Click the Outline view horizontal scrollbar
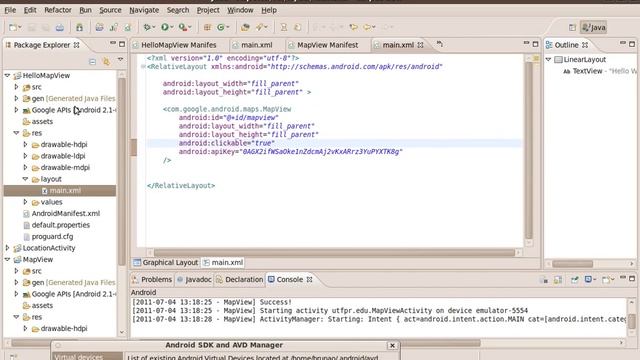The width and height of the screenshot is (640, 360). 572,264
